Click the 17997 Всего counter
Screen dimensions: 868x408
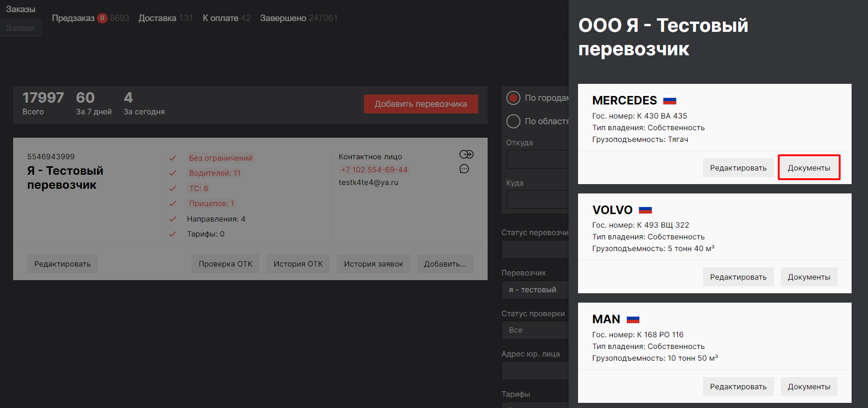pos(43,104)
